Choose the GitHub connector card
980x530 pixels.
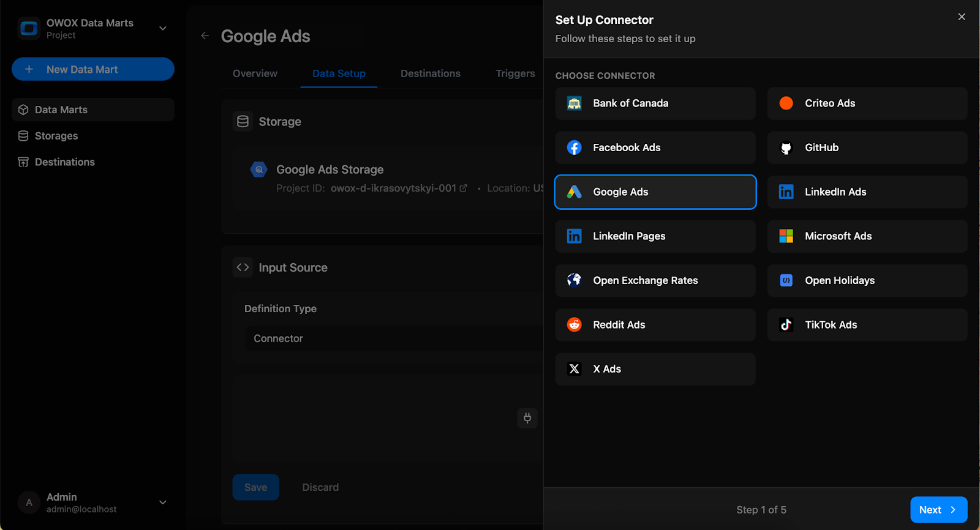(x=867, y=147)
